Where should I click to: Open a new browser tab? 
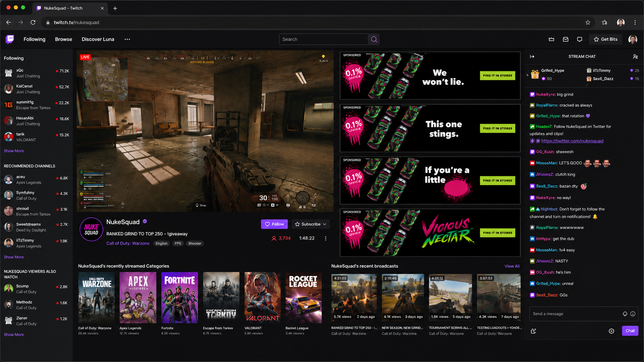click(x=115, y=8)
